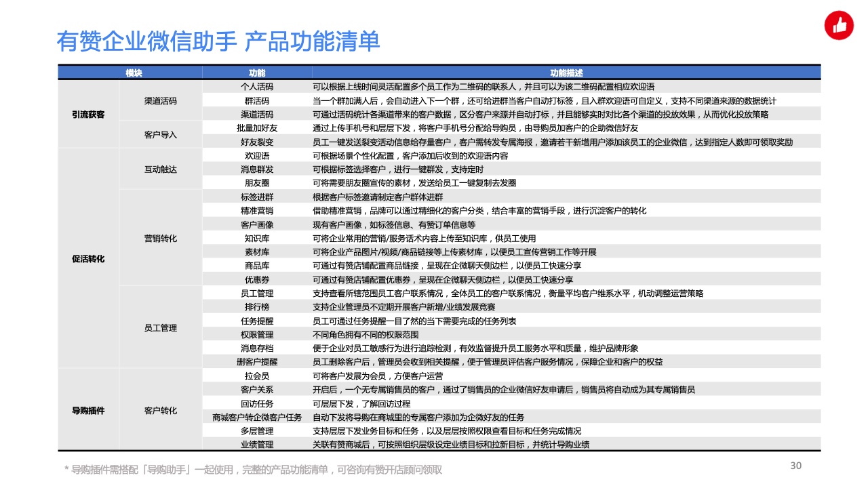
Task: Select the 模块 column header
Action: point(134,73)
